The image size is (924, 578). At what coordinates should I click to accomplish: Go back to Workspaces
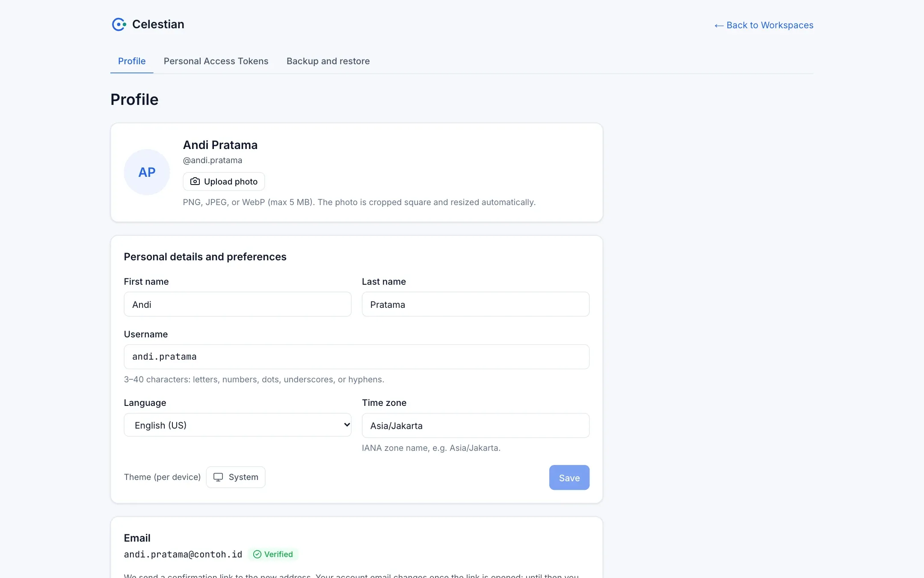pyautogui.click(x=764, y=25)
